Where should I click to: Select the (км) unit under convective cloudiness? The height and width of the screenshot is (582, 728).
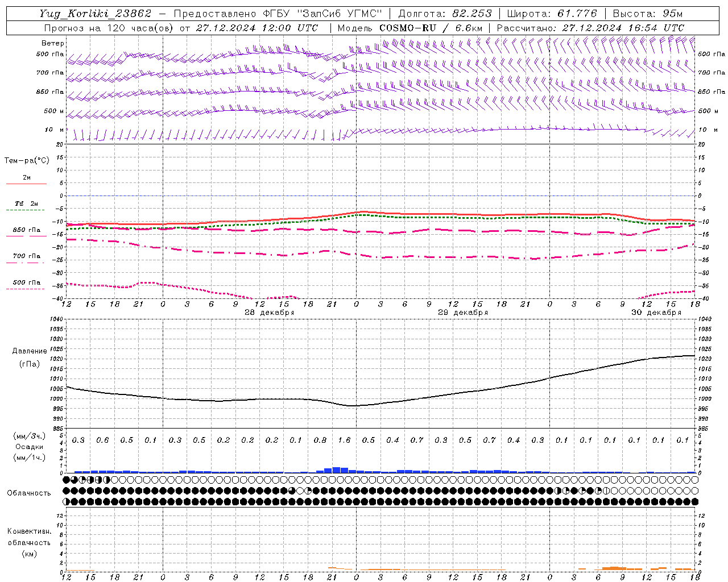point(29,554)
